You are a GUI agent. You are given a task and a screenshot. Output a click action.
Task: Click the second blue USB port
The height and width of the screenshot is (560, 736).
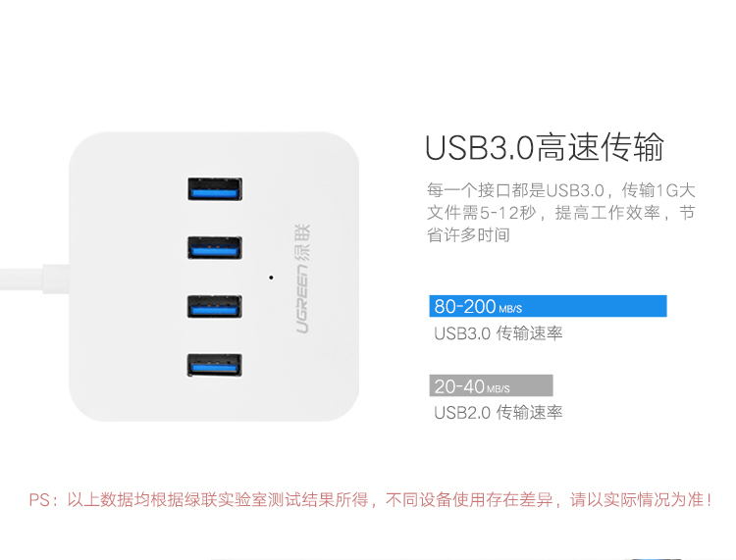(x=215, y=248)
